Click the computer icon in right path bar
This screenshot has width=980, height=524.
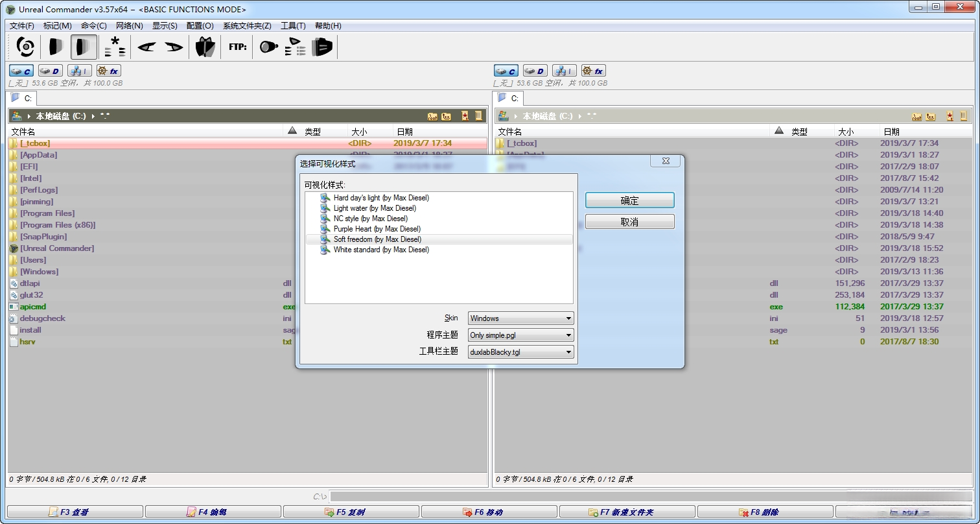[503, 116]
